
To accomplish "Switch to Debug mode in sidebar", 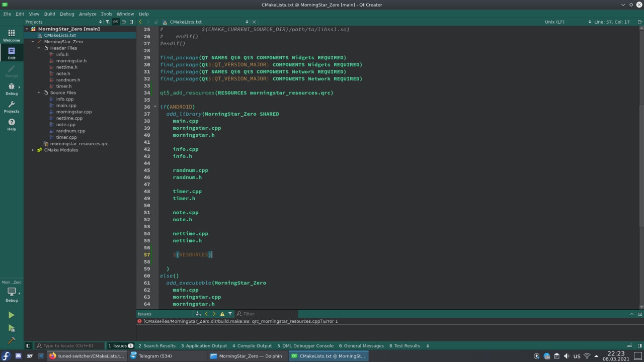I will [12, 89].
